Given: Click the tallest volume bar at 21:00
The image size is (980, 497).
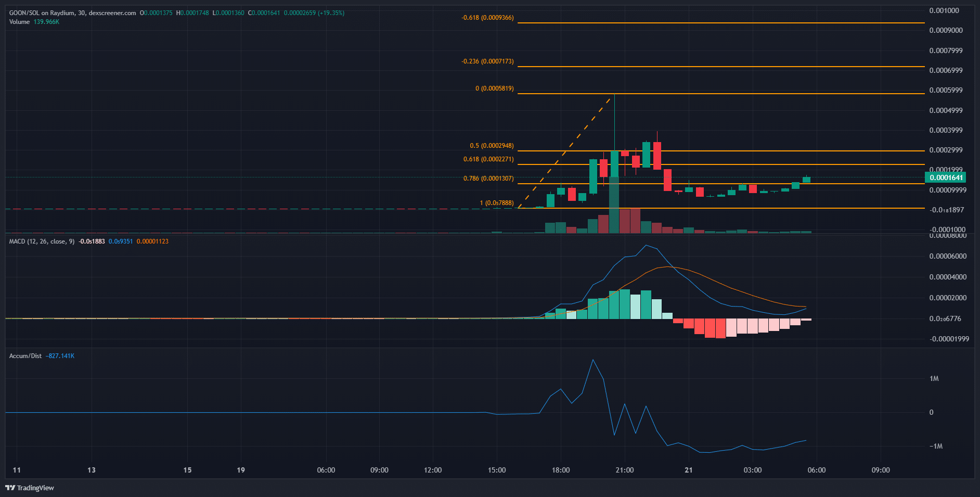Looking at the screenshot, I should (614, 205).
